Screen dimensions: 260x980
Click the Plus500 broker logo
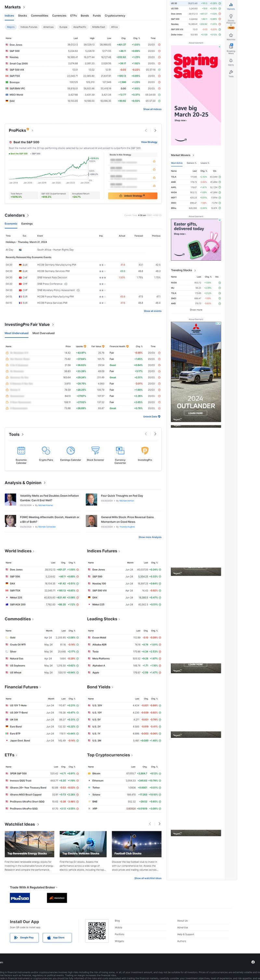click(x=20, y=898)
